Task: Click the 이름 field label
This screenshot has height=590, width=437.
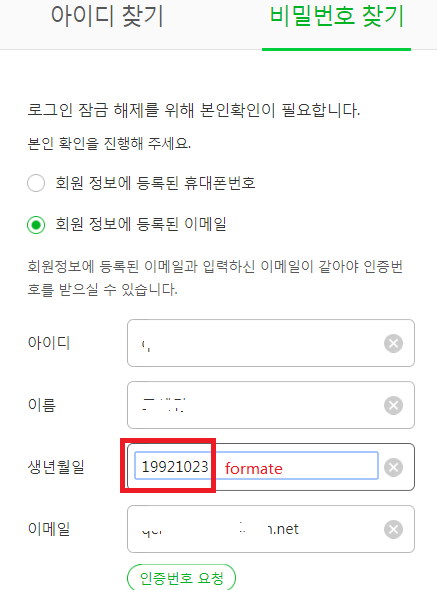Action: point(42,405)
